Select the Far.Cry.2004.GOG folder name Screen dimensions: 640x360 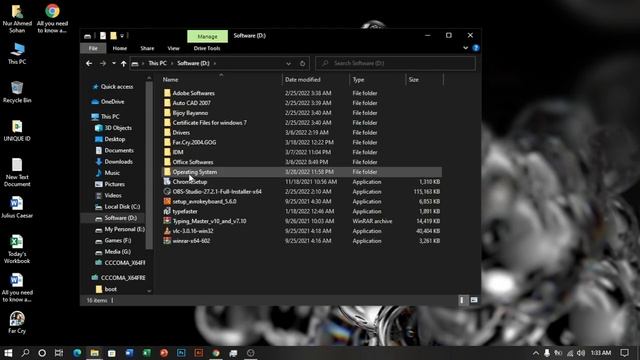click(x=194, y=142)
